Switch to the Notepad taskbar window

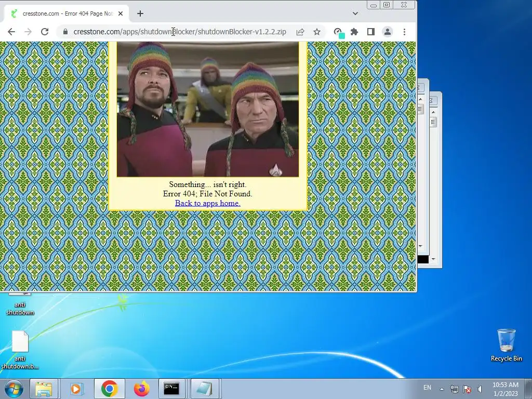tap(205, 389)
